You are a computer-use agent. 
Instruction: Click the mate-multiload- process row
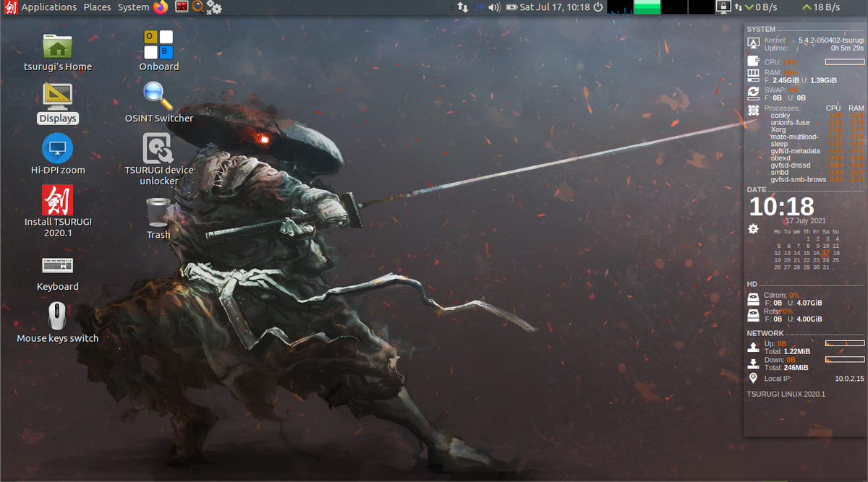pyautogui.click(x=817, y=137)
